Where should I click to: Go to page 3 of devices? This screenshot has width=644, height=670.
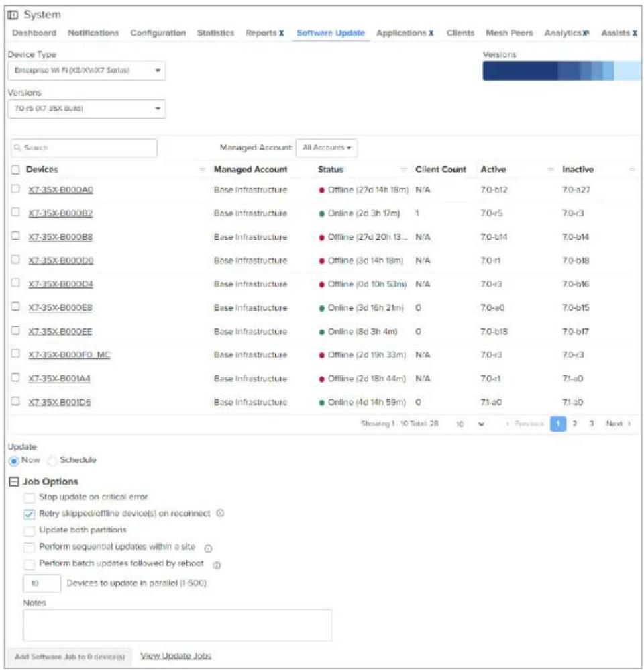(592, 424)
